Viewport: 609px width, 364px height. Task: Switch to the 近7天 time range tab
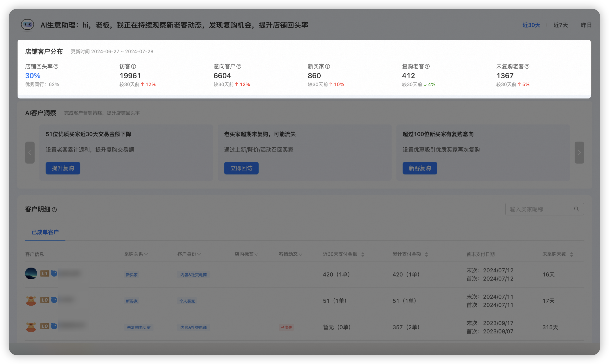click(561, 25)
